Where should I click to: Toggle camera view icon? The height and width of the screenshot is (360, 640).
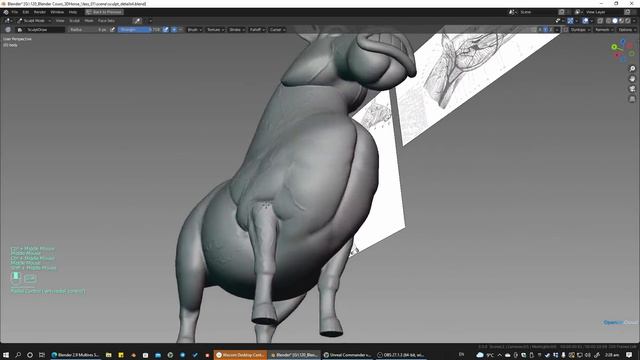[x=632, y=89]
